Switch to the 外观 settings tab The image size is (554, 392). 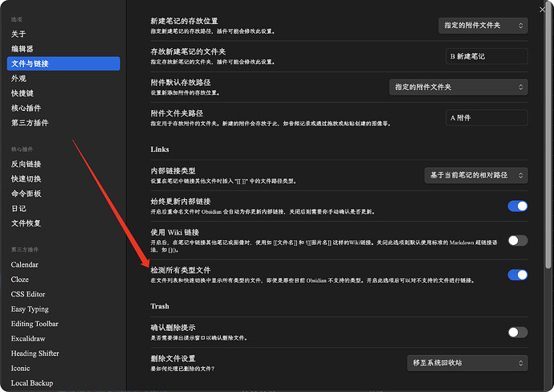(x=18, y=78)
